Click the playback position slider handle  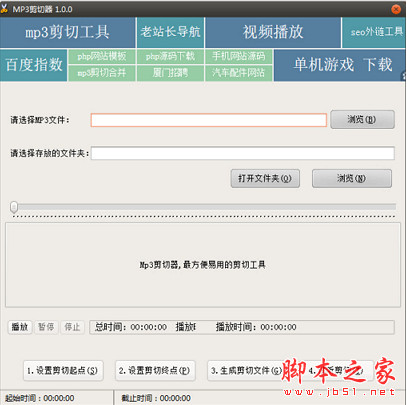click(14, 207)
